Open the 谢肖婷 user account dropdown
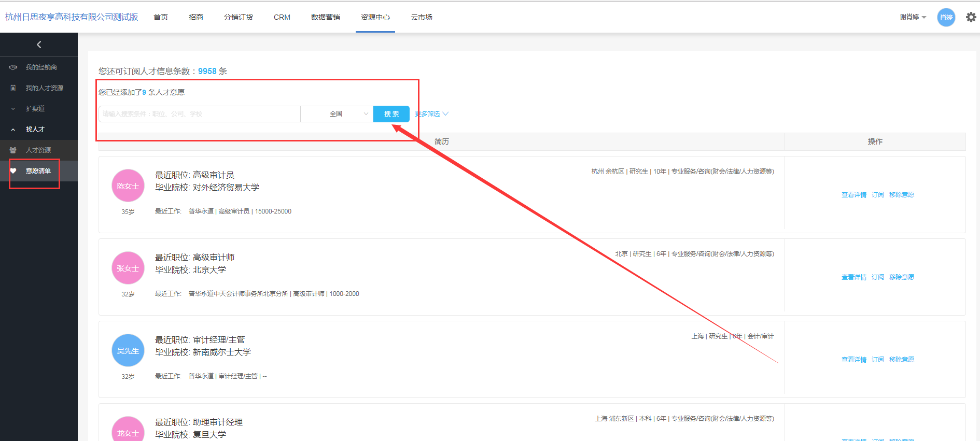This screenshot has width=980, height=441. pos(913,17)
